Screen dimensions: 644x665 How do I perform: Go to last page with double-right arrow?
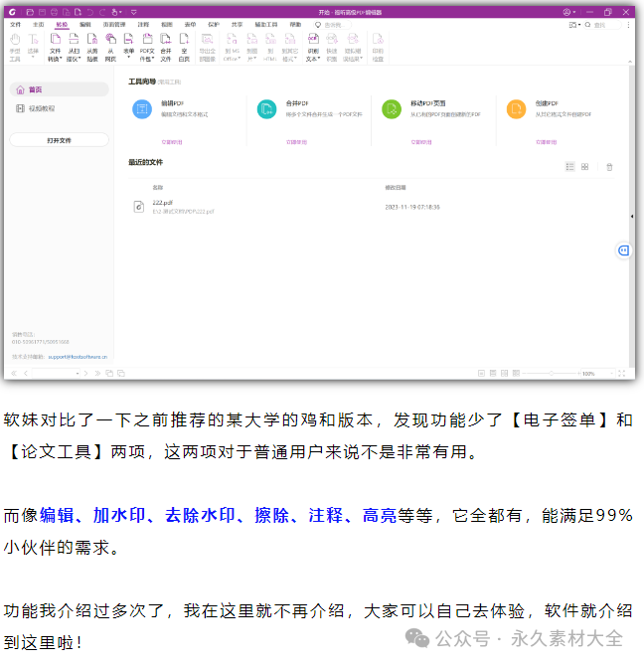point(97,373)
